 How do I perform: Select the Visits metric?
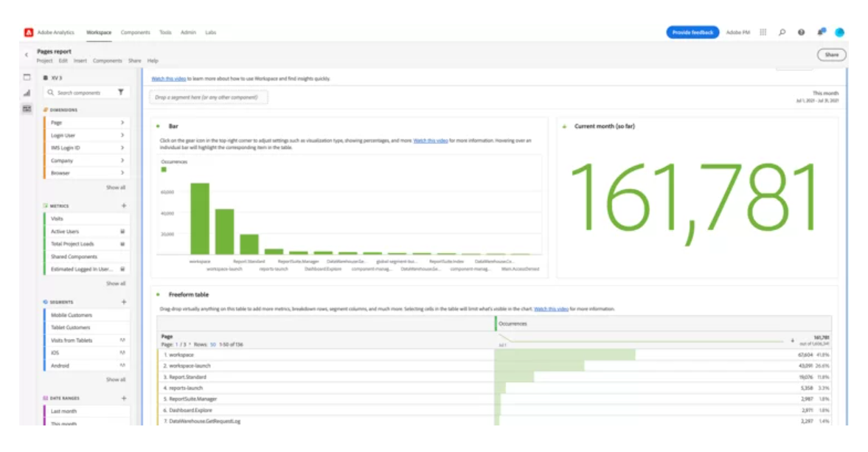(87, 218)
